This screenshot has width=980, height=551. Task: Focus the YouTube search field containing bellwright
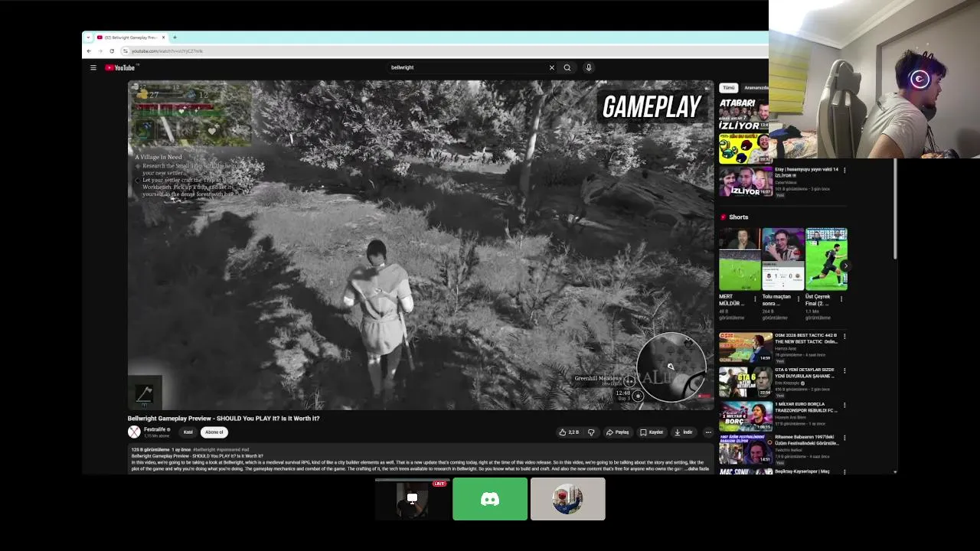point(467,67)
